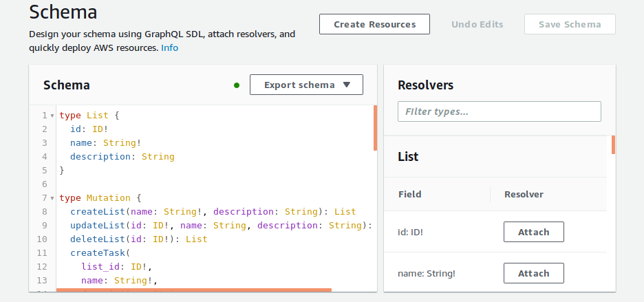Click the 'type List {' declaration
The height and width of the screenshot is (302, 644).
[x=89, y=116]
